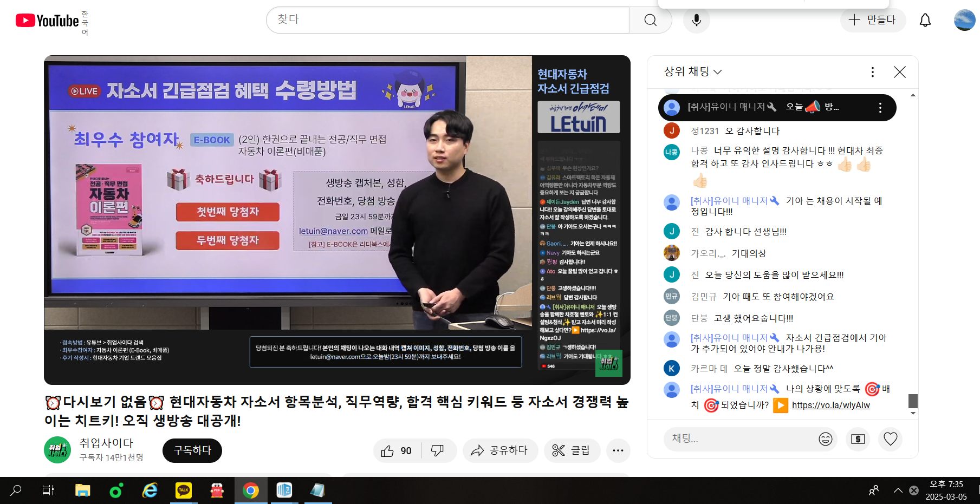Click 기대의상 chat message text
Viewport: 980px width, 504px height.
(749, 253)
